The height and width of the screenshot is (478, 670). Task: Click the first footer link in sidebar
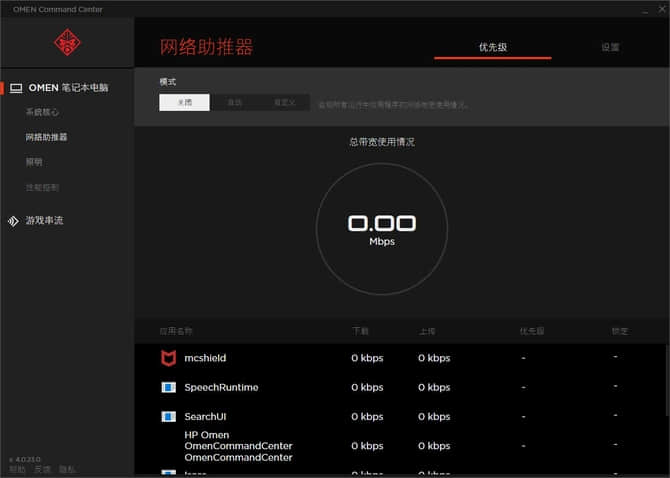pyautogui.click(x=17, y=469)
